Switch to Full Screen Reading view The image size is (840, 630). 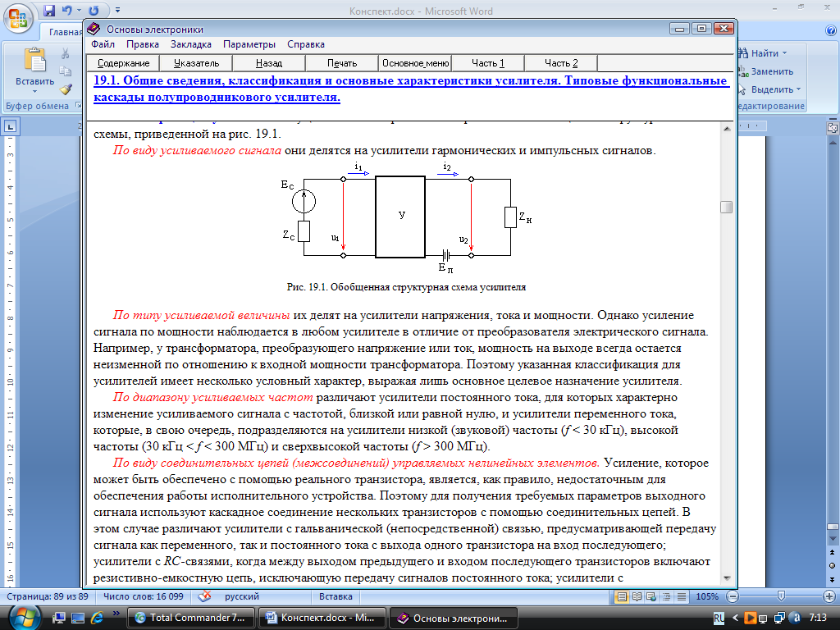click(637, 596)
